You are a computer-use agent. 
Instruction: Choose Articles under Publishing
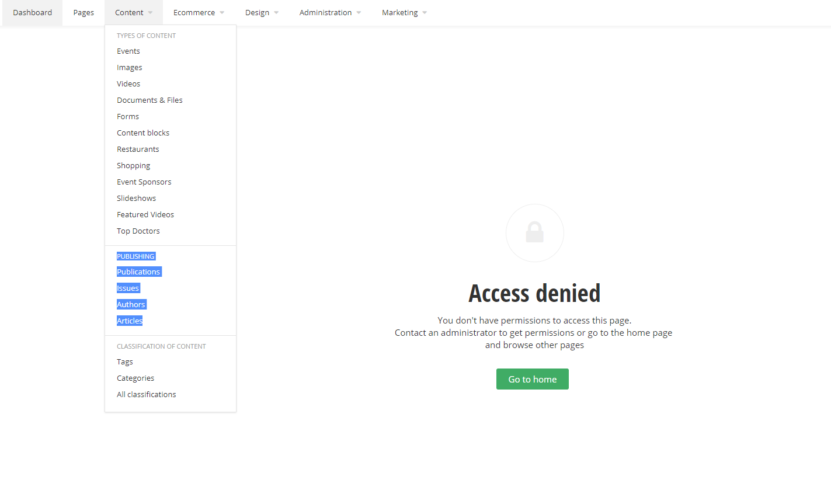click(x=130, y=321)
